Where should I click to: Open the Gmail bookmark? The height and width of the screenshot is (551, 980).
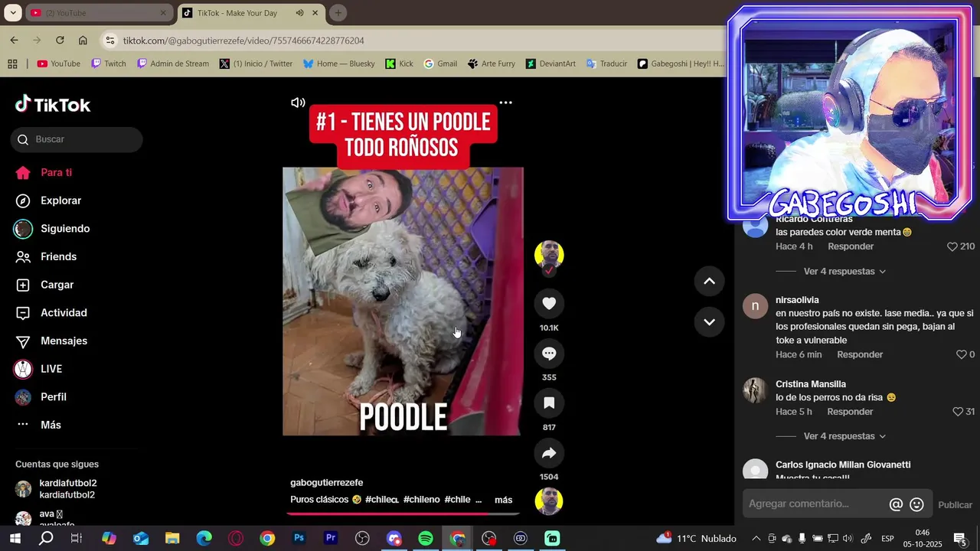(440, 64)
